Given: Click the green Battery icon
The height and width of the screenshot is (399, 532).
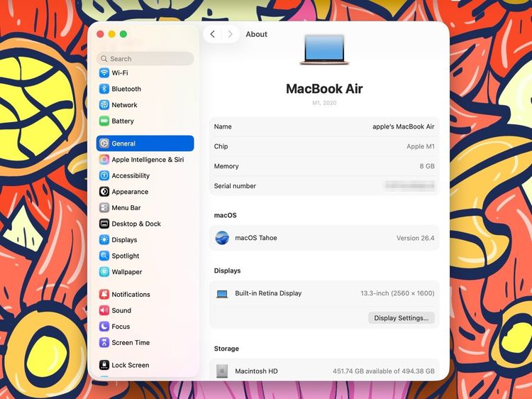Looking at the screenshot, I should click(x=104, y=121).
